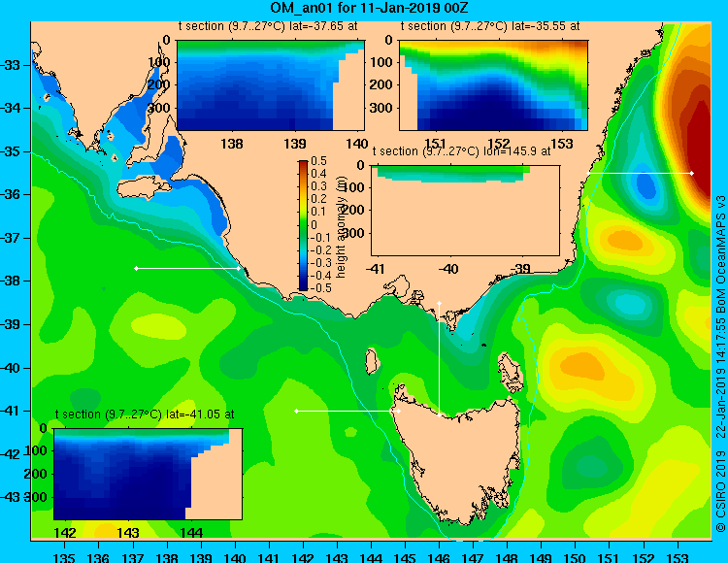Click the 139 axis label in the lat=-37.65 inset
This screenshot has height=563, width=728.
point(295,144)
